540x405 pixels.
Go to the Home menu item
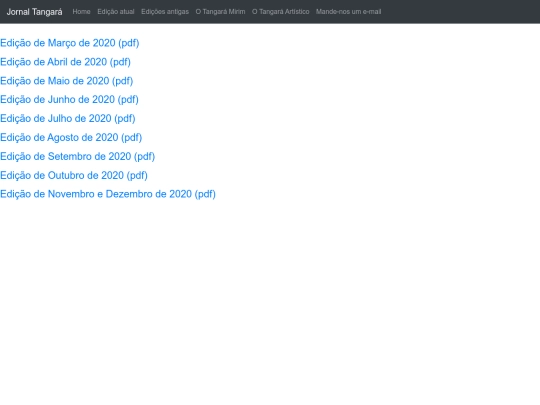(81, 12)
